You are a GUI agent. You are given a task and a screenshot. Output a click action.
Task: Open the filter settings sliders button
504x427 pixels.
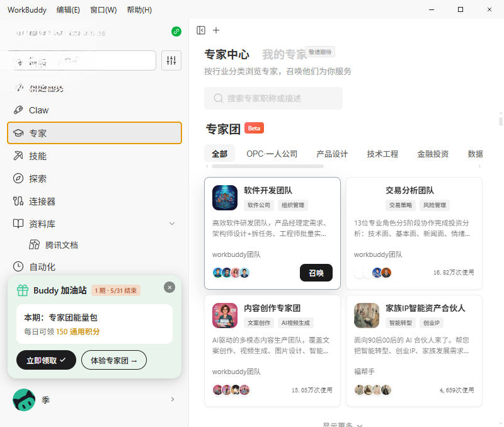pyautogui.click(x=171, y=60)
